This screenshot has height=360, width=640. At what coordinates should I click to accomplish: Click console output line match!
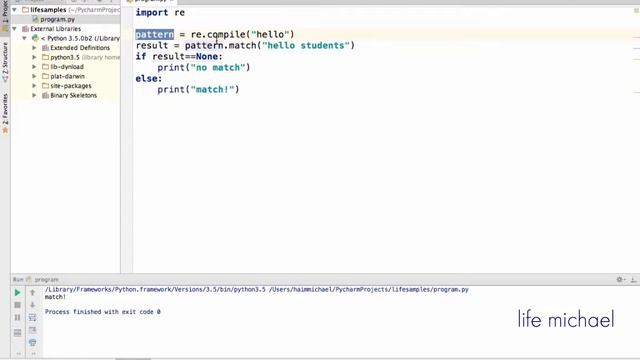55,297
